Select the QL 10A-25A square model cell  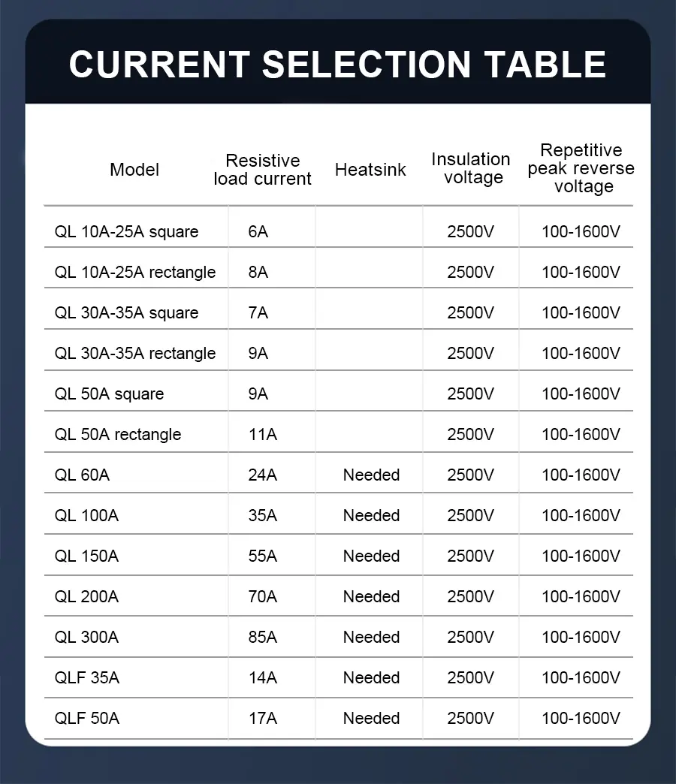(126, 232)
